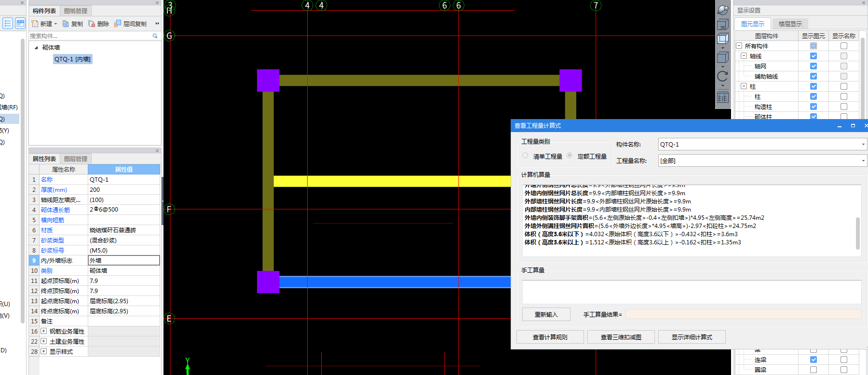Switch to the 图元显示 tab

pos(753,24)
